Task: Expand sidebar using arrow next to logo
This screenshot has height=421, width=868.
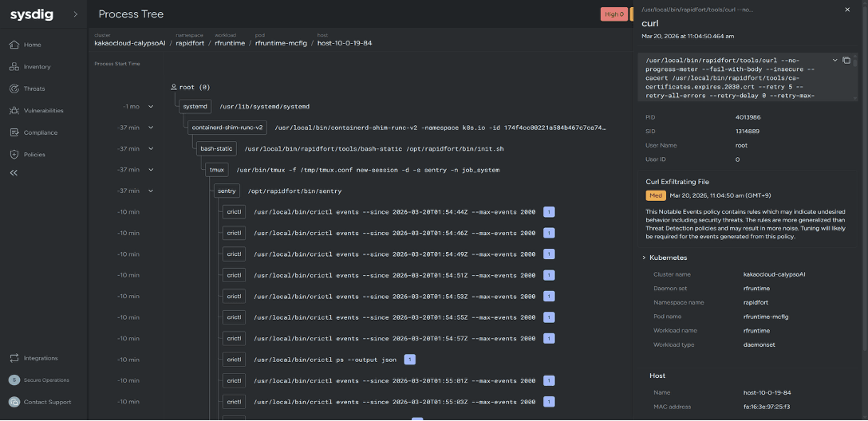Action: pyautogui.click(x=76, y=15)
